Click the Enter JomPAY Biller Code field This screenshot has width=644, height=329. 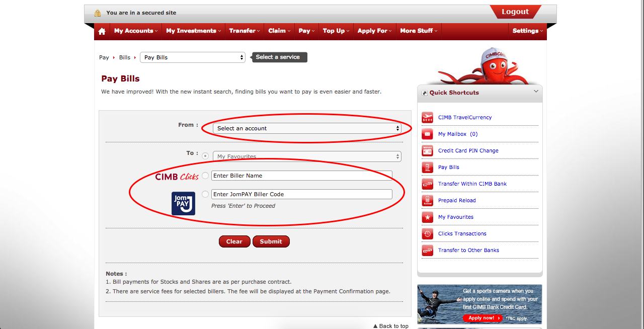pyautogui.click(x=302, y=194)
